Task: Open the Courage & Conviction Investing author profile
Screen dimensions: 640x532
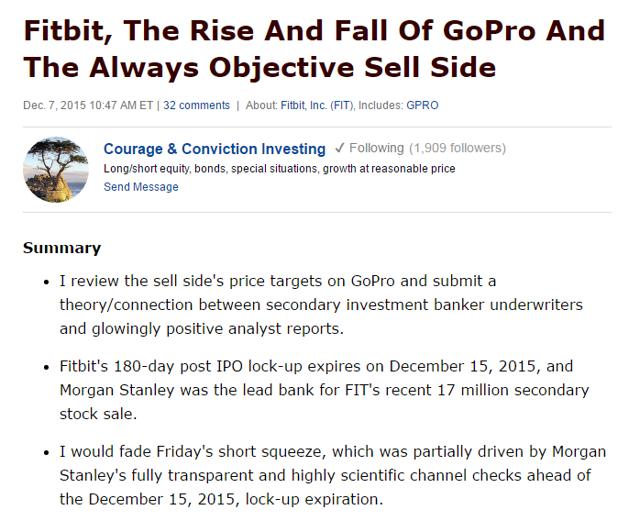Action: [214, 149]
